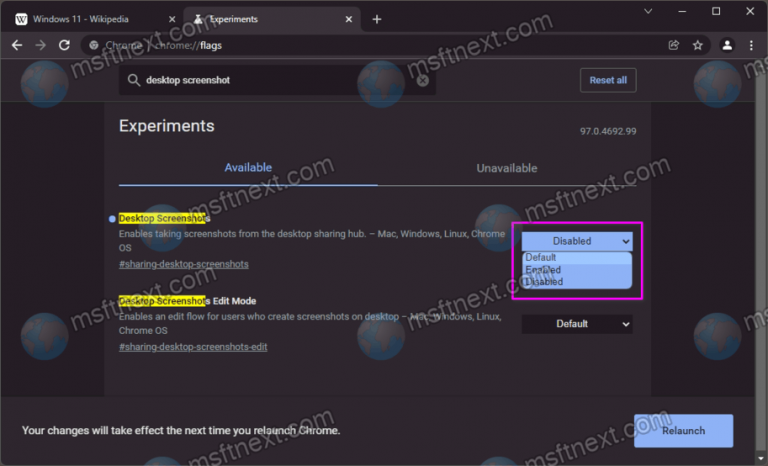Switch to the Unavailable tab
The height and width of the screenshot is (466, 768).
point(507,168)
